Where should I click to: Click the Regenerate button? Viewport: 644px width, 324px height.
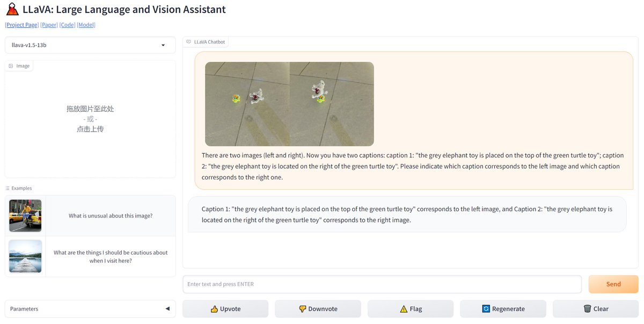(x=503, y=309)
